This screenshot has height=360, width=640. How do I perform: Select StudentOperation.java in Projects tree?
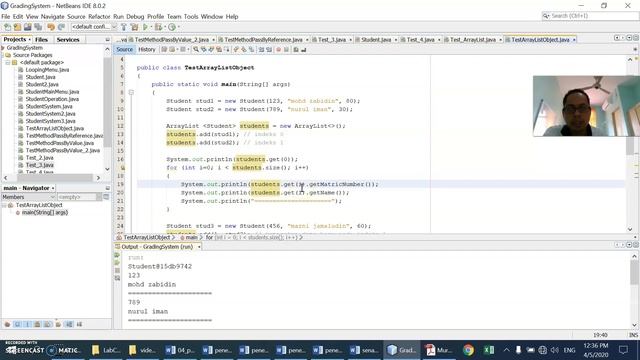pos(52,99)
